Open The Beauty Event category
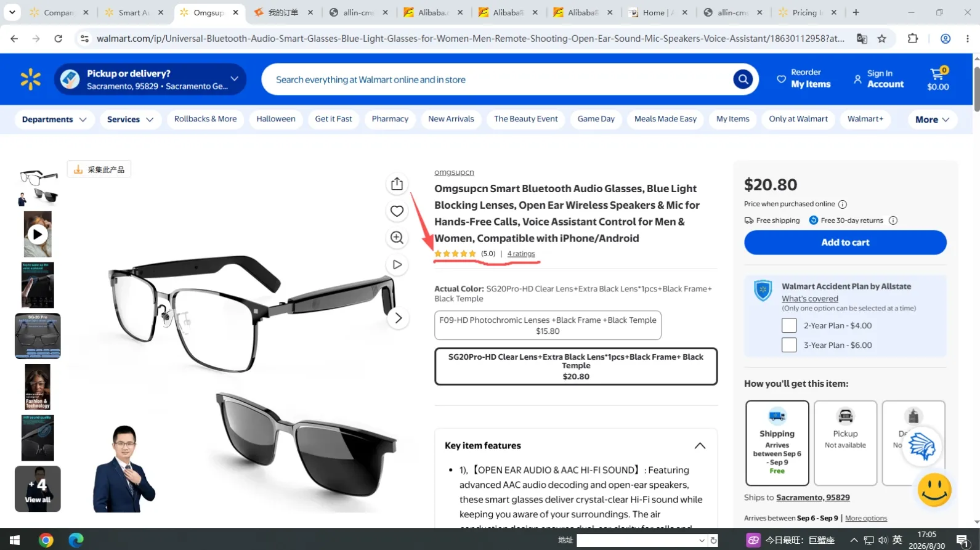This screenshot has height=550, width=980. (x=526, y=119)
